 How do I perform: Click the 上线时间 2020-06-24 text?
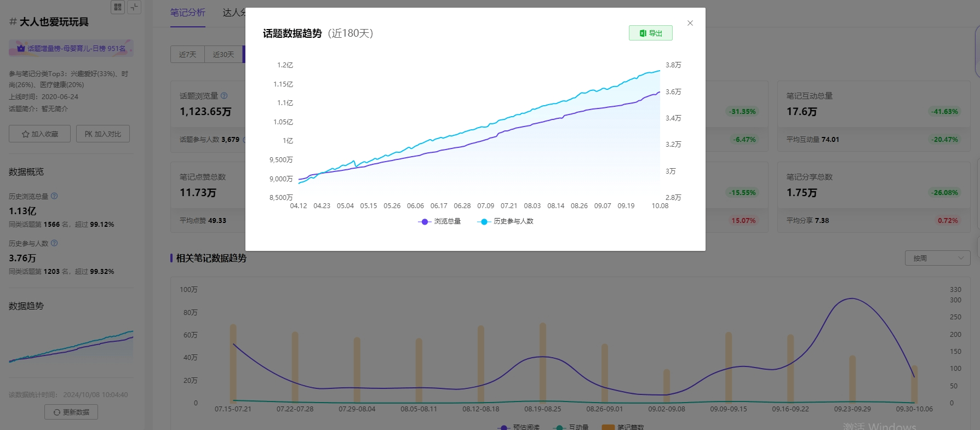coord(44,97)
